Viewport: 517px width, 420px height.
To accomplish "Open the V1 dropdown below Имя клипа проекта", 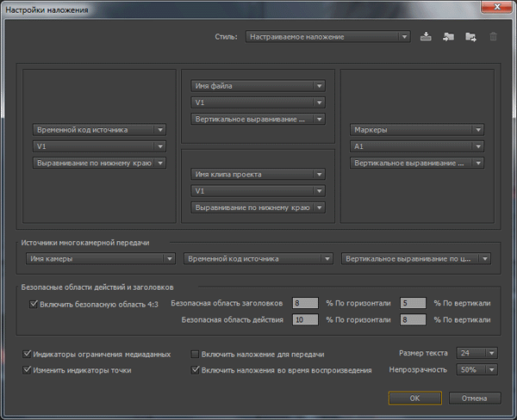I will (258, 191).
